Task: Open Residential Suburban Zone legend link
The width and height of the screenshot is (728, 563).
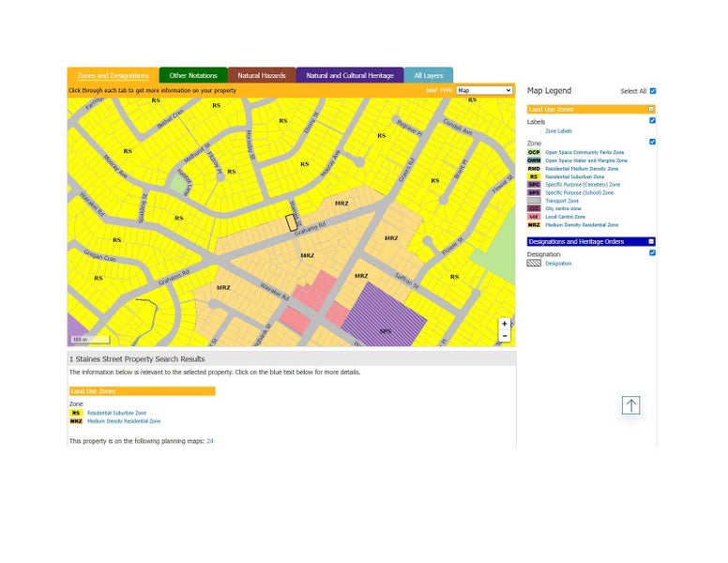Action: click(575, 176)
